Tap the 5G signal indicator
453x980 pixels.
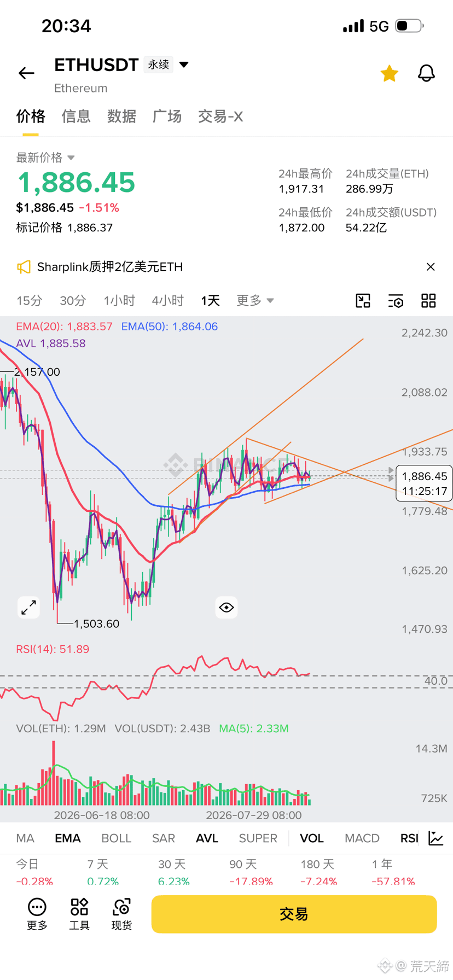coord(379,26)
